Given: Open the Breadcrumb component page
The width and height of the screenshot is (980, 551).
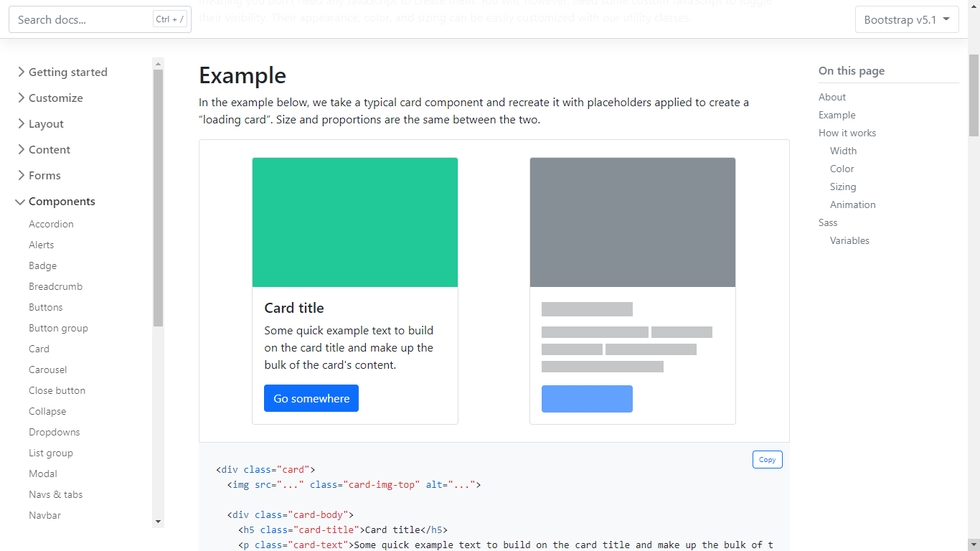Looking at the screenshot, I should (x=55, y=286).
